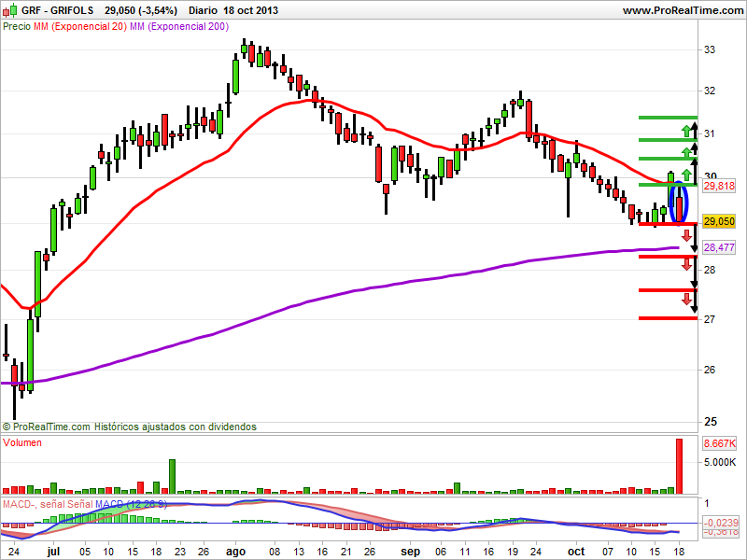Click the yellow 29,050 current price tag

click(x=719, y=221)
